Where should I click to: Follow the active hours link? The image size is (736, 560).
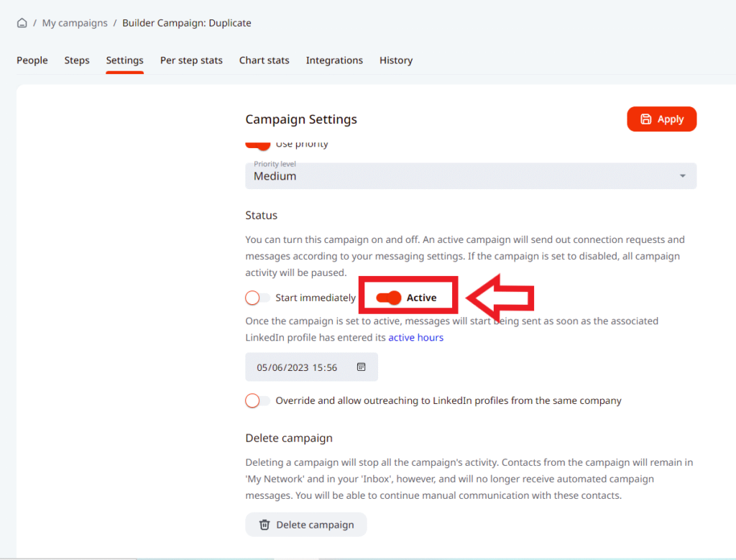coord(415,337)
